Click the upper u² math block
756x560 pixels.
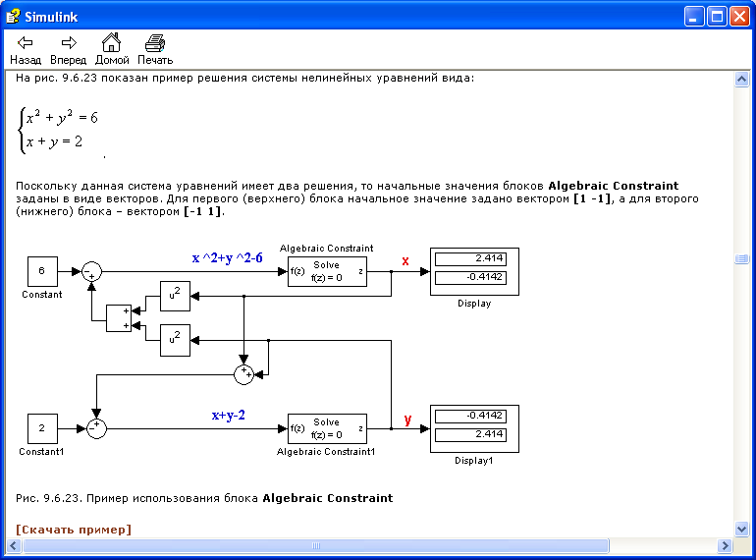(x=175, y=296)
